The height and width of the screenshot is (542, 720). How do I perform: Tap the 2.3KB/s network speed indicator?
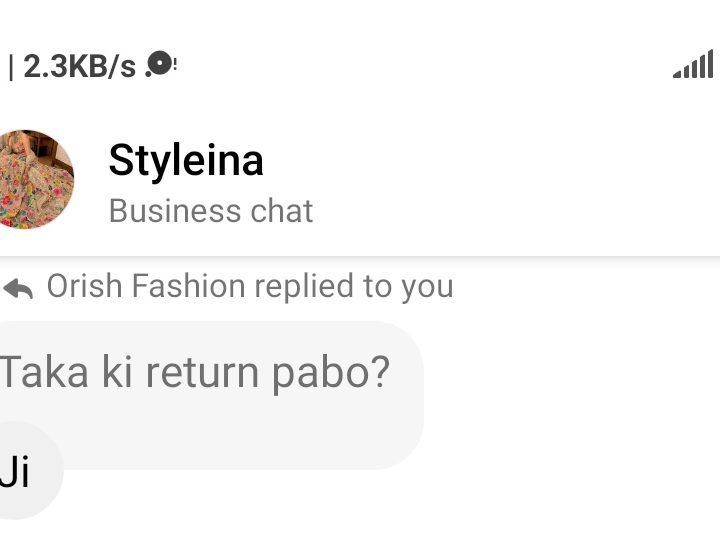tap(78, 67)
